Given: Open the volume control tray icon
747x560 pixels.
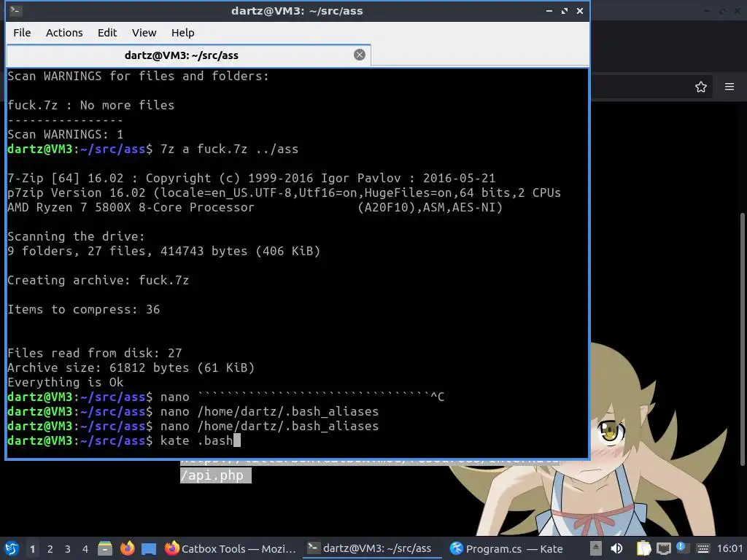Looking at the screenshot, I should pyautogui.click(x=617, y=548).
